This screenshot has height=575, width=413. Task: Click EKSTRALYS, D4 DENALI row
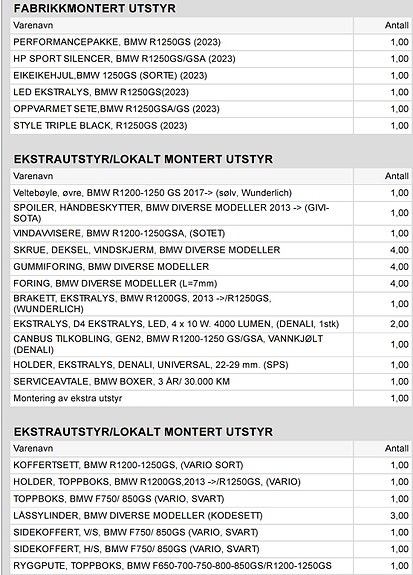pos(211,324)
